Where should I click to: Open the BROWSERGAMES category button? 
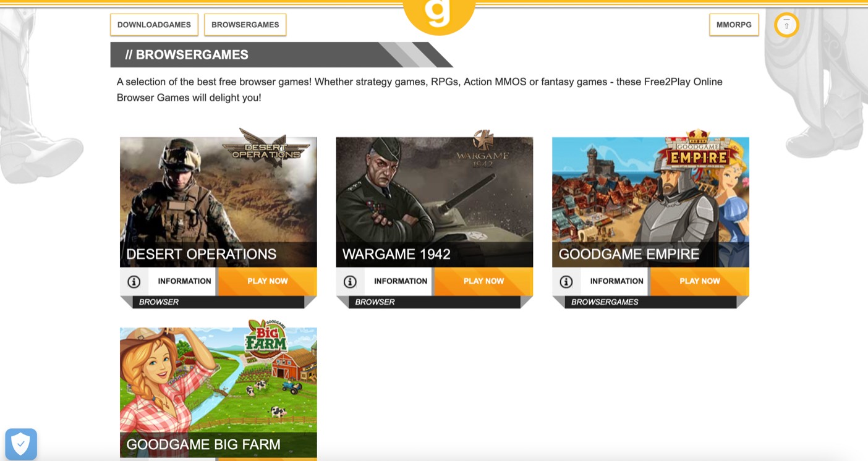pos(245,25)
